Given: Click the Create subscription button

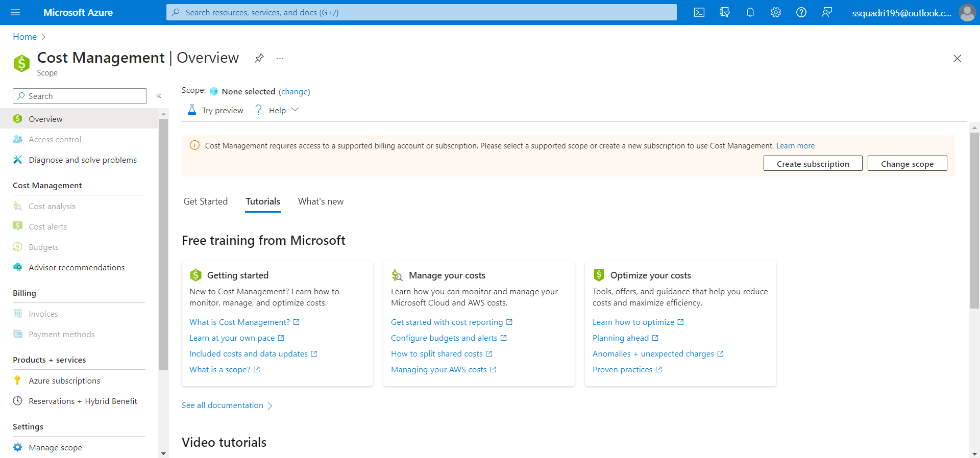Looking at the screenshot, I should tap(813, 164).
